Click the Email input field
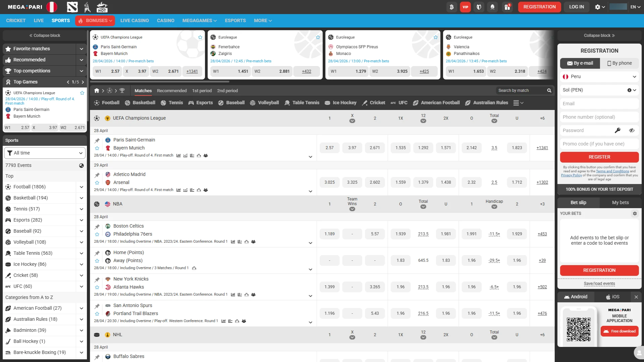This screenshot has width=644, height=362. coord(599,104)
